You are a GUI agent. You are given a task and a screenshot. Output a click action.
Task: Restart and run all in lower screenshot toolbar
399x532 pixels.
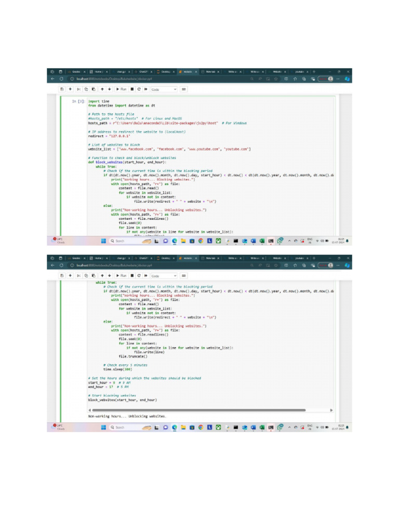pyautogui.click(x=146, y=276)
